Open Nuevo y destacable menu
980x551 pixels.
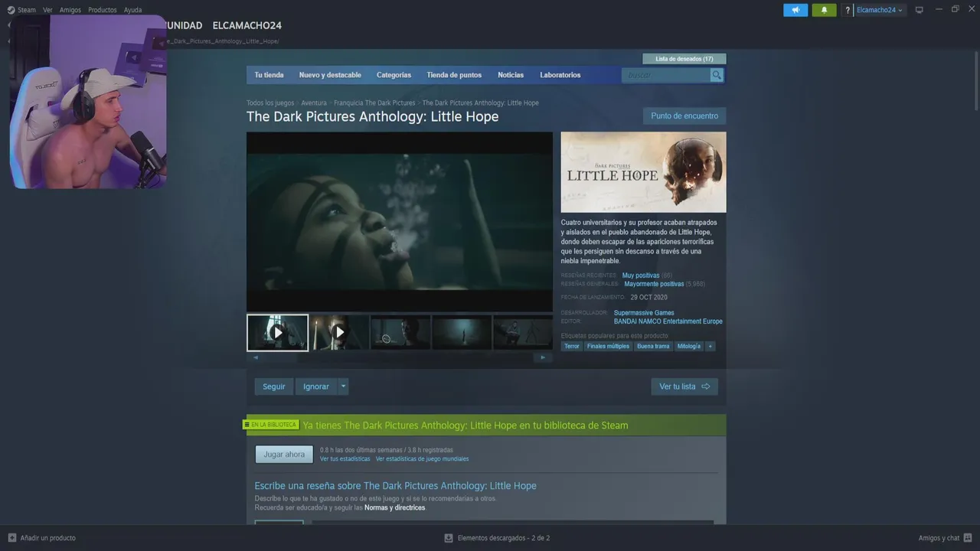pyautogui.click(x=330, y=75)
